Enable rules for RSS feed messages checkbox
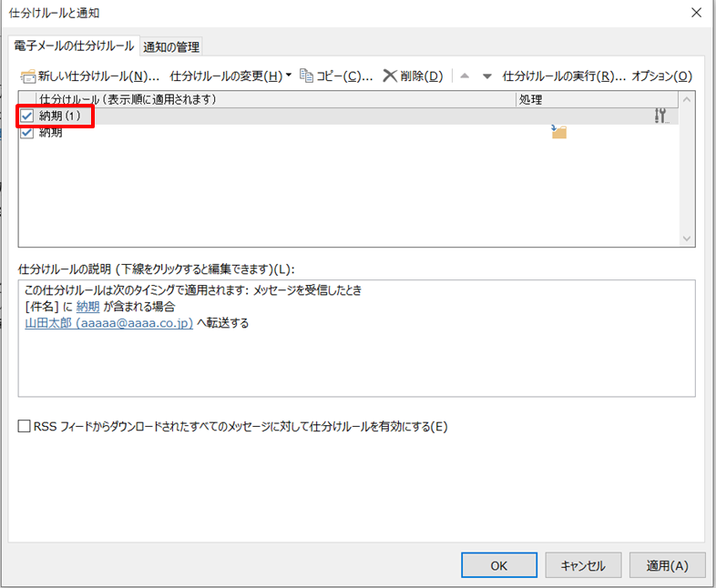This screenshot has width=716, height=588. point(25,427)
